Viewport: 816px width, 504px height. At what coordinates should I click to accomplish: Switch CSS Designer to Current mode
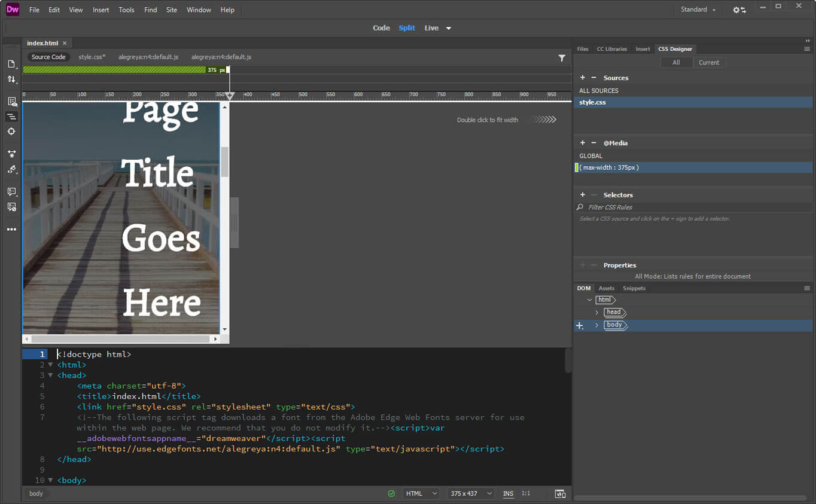click(x=709, y=62)
